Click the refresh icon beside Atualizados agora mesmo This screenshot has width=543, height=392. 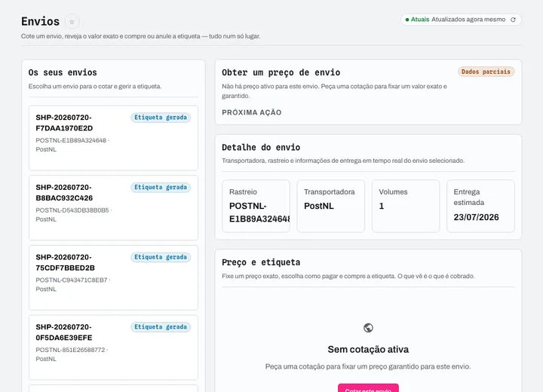514,20
